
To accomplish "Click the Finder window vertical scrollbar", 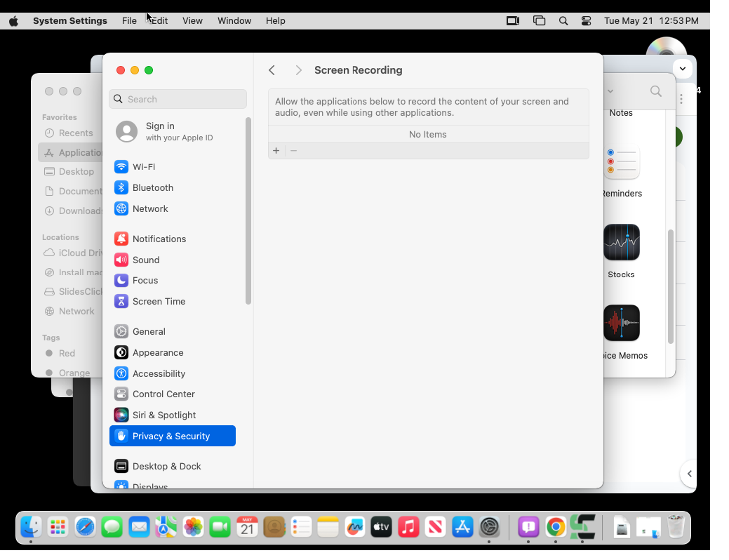I will pyautogui.click(x=671, y=287).
